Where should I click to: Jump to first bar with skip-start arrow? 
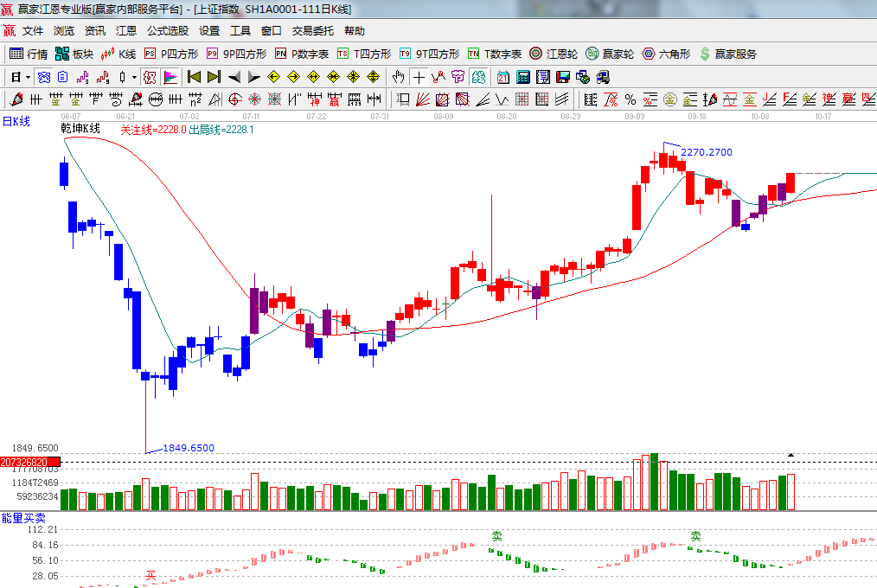194,76
